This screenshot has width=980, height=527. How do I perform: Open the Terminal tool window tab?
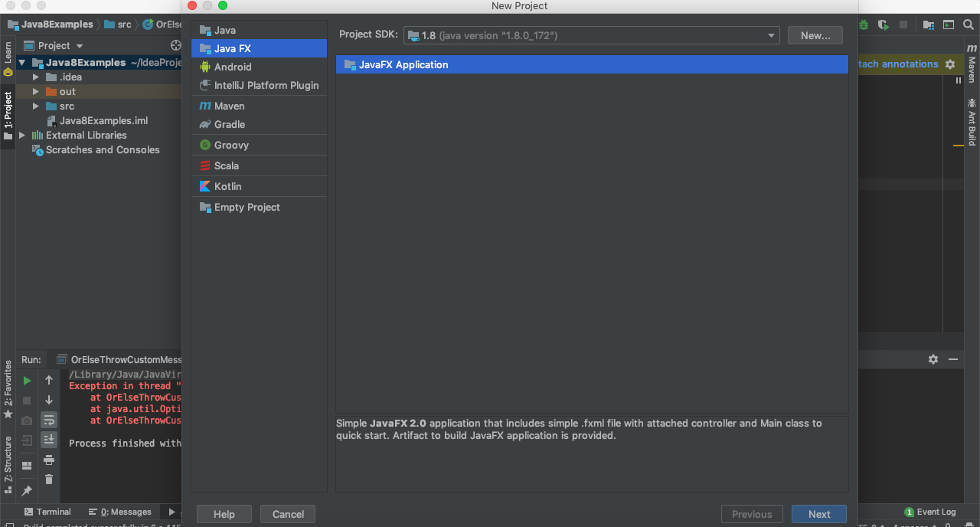(47, 512)
